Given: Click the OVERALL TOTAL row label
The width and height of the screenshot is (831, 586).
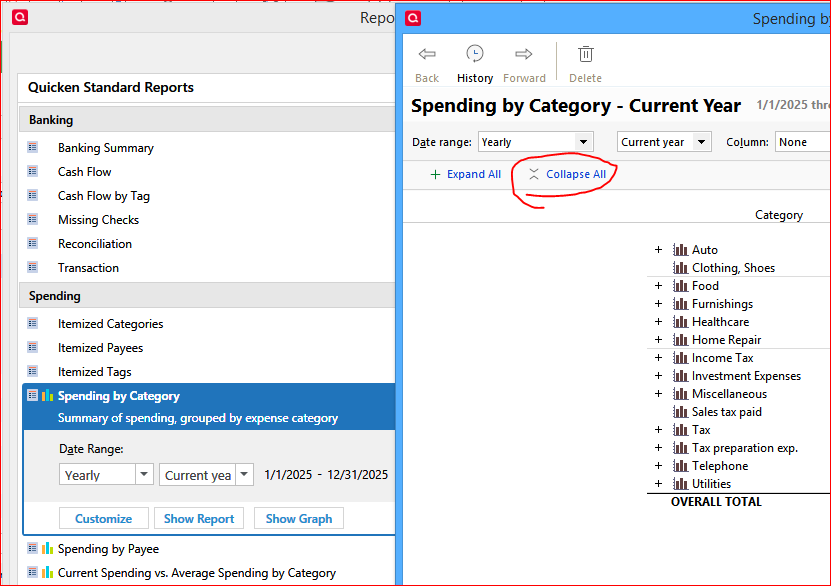Looking at the screenshot, I should click(x=716, y=502).
